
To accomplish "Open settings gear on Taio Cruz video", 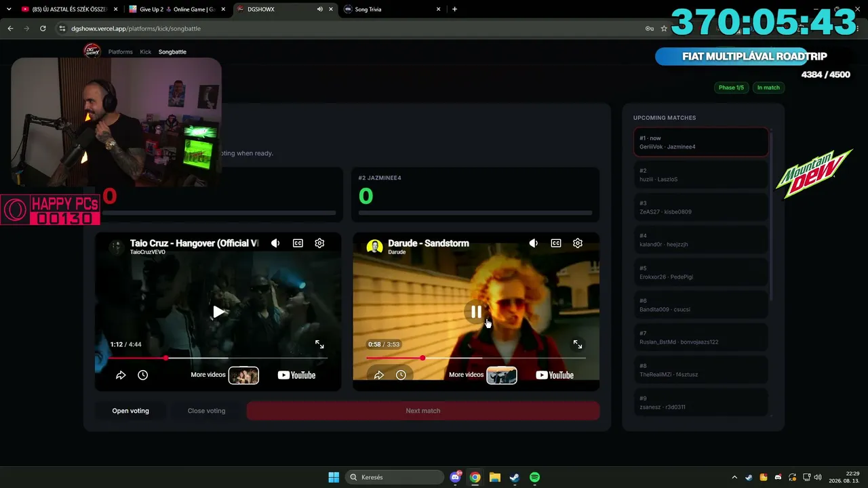I will pyautogui.click(x=319, y=243).
